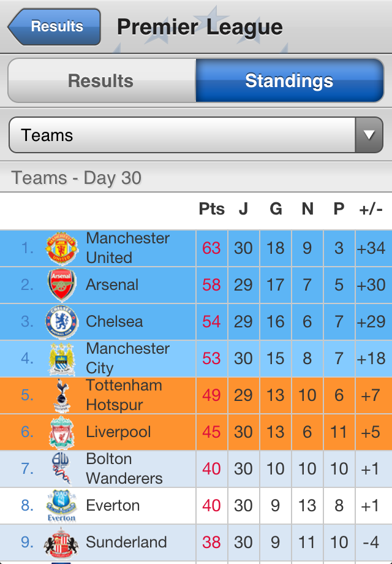Tap the Everton club crest
Viewport: 392px width, 564px height.
click(62, 506)
